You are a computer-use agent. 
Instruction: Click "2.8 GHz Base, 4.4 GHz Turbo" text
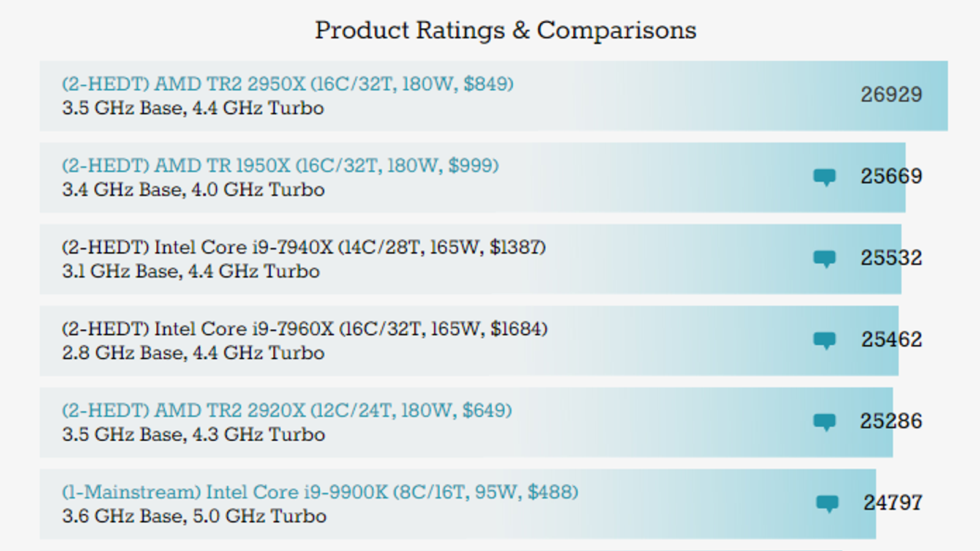point(193,353)
